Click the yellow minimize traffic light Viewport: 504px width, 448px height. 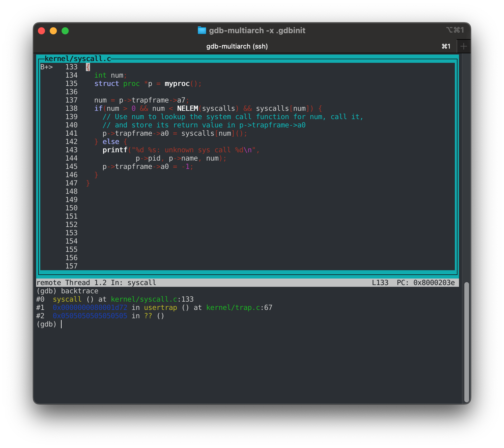click(53, 31)
